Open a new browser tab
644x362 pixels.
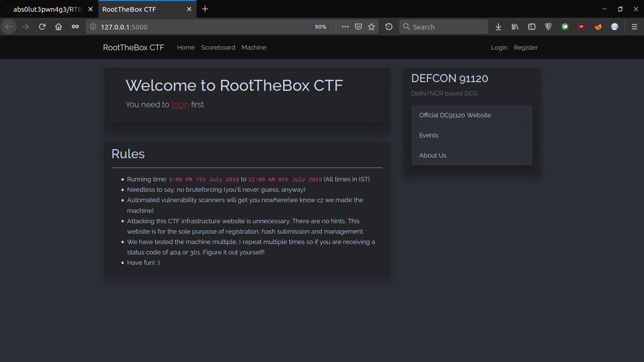coord(205,9)
